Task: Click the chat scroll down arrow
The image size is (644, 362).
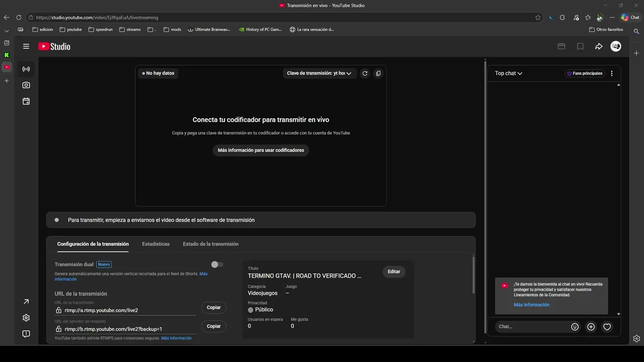Action: 618,314
